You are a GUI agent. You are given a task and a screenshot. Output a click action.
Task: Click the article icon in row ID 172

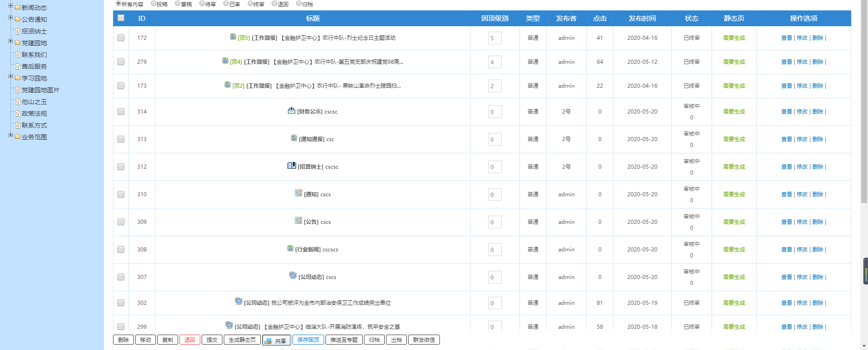click(x=233, y=37)
